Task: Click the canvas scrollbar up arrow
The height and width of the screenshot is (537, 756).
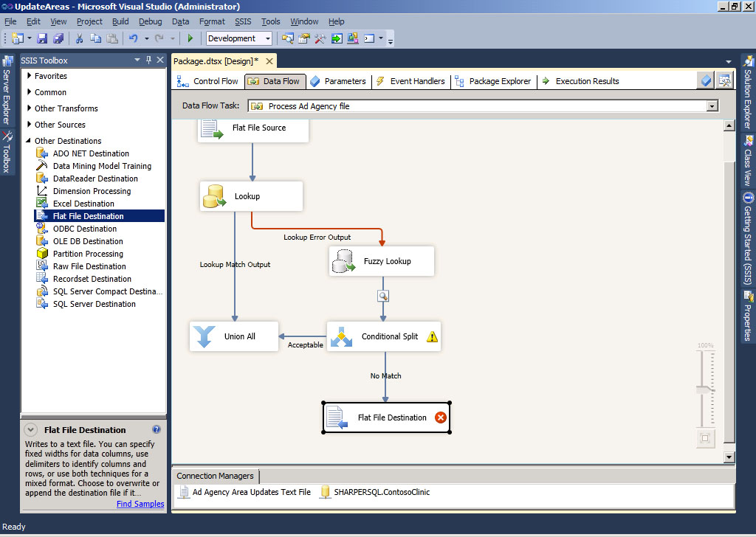Action: point(729,125)
